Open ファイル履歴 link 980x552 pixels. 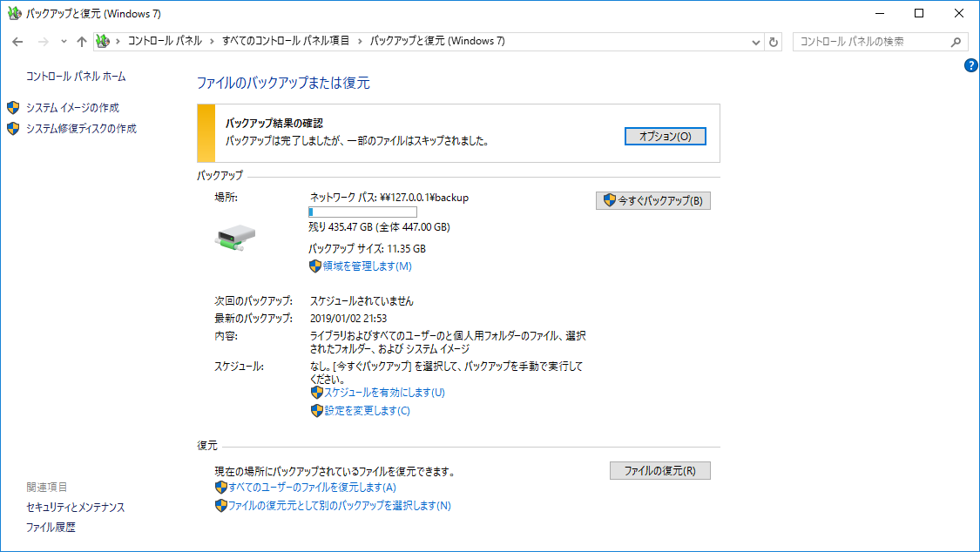point(51,527)
